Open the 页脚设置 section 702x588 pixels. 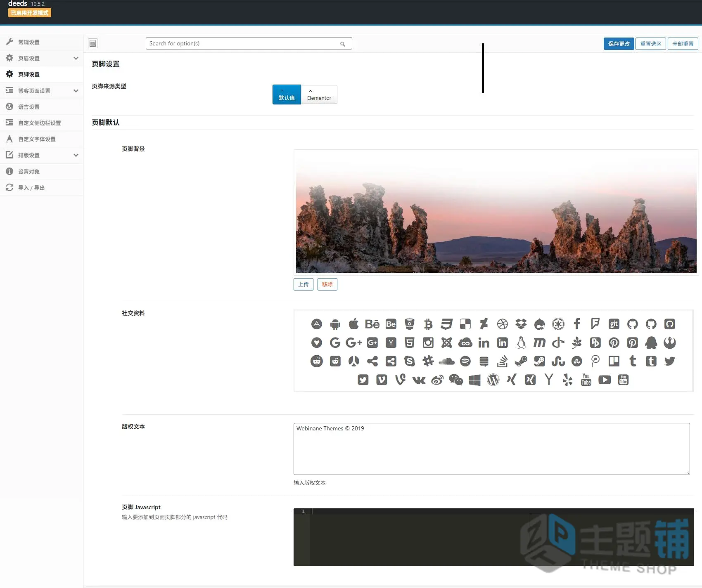(x=41, y=74)
